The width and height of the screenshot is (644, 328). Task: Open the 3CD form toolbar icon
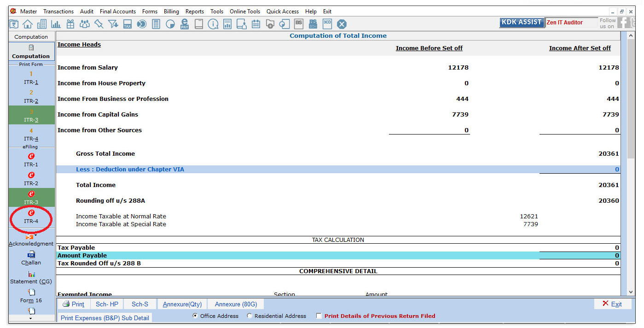click(x=327, y=23)
